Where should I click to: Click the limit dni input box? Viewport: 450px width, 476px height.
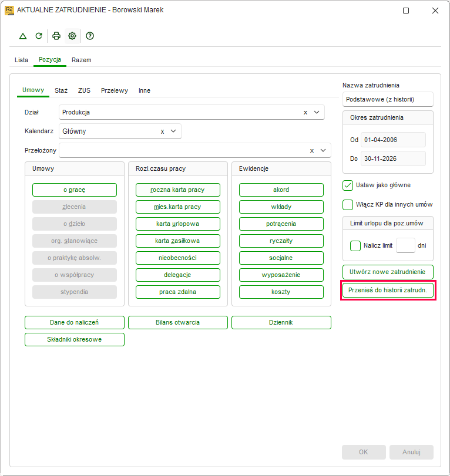405,245
